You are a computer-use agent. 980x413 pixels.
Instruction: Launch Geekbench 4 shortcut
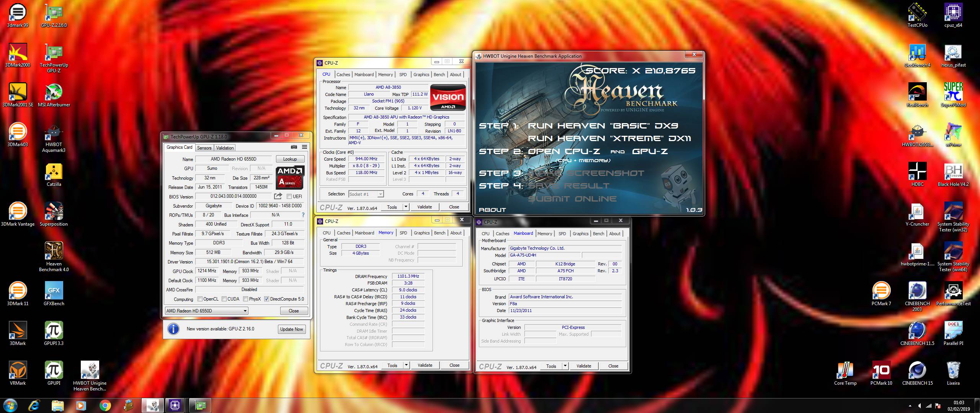[x=917, y=55]
